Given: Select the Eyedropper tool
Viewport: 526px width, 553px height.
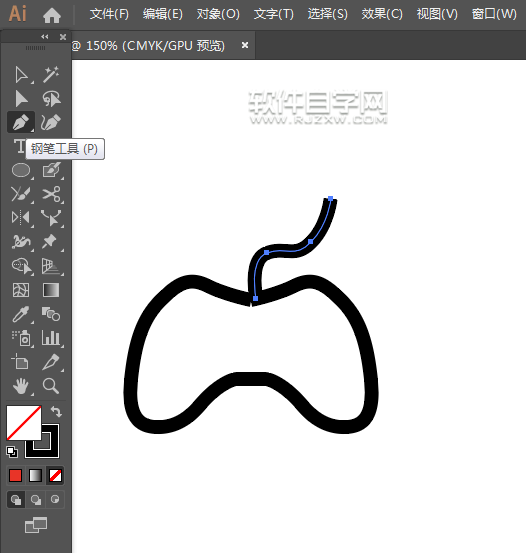Looking at the screenshot, I should (21, 314).
